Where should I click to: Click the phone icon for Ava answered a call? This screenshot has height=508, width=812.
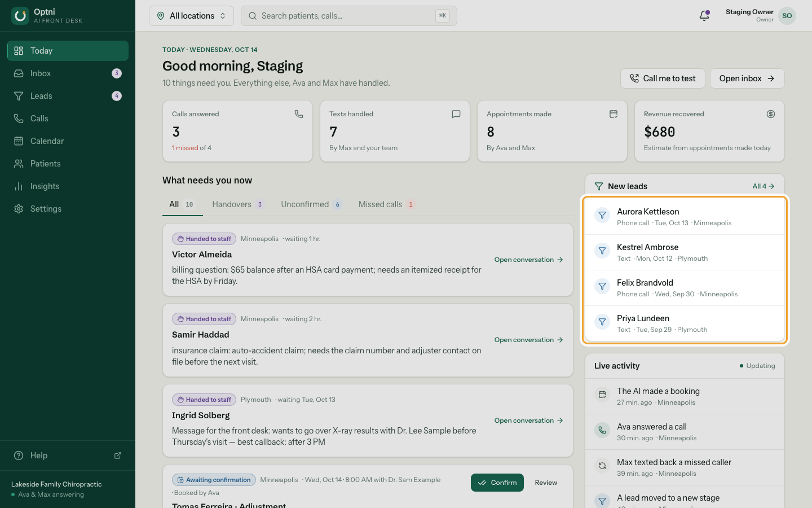pyautogui.click(x=602, y=430)
